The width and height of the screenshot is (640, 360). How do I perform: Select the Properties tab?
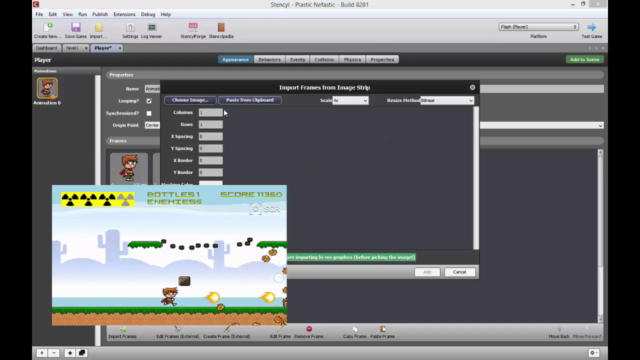point(382,60)
